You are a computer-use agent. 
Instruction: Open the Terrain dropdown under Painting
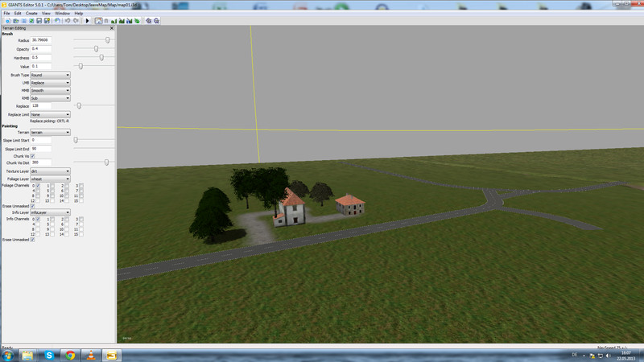pos(50,133)
